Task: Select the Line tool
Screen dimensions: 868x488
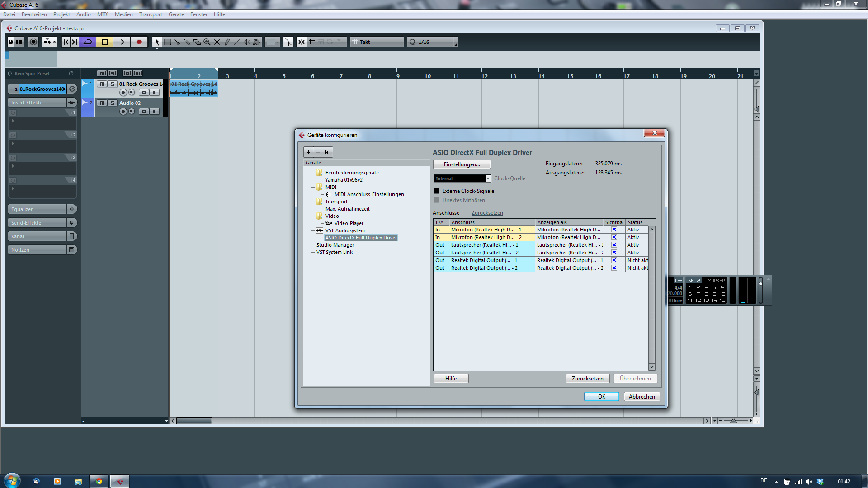Action: pyautogui.click(x=237, y=42)
